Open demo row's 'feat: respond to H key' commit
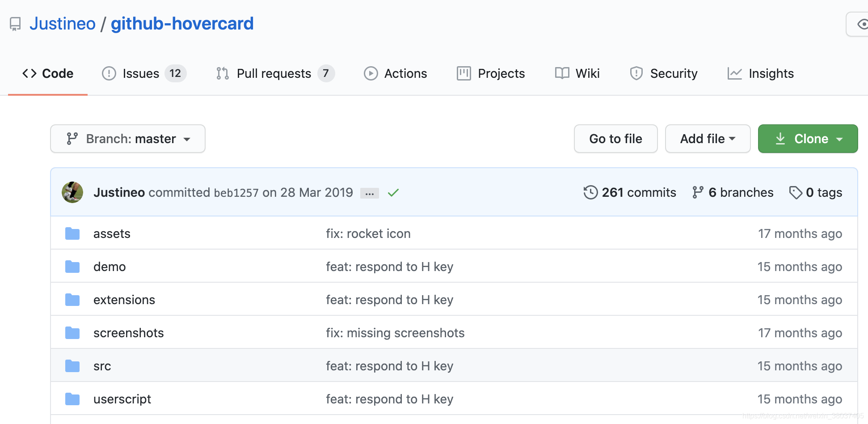The width and height of the screenshot is (868, 424). (x=390, y=267)
